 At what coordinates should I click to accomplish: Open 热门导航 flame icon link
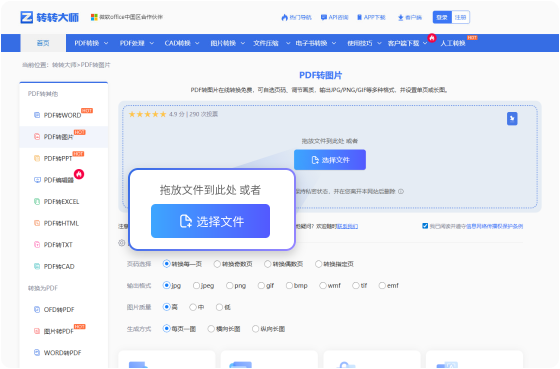(x=296, y=17)
